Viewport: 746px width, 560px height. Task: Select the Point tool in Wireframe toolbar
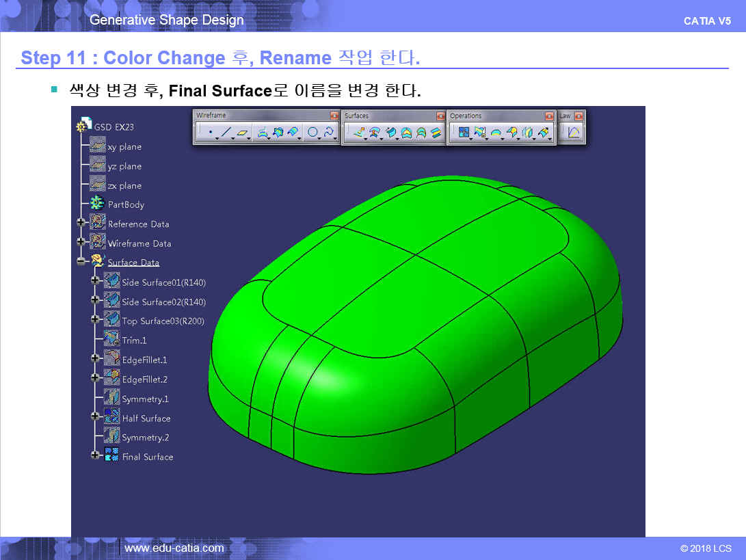210,133
